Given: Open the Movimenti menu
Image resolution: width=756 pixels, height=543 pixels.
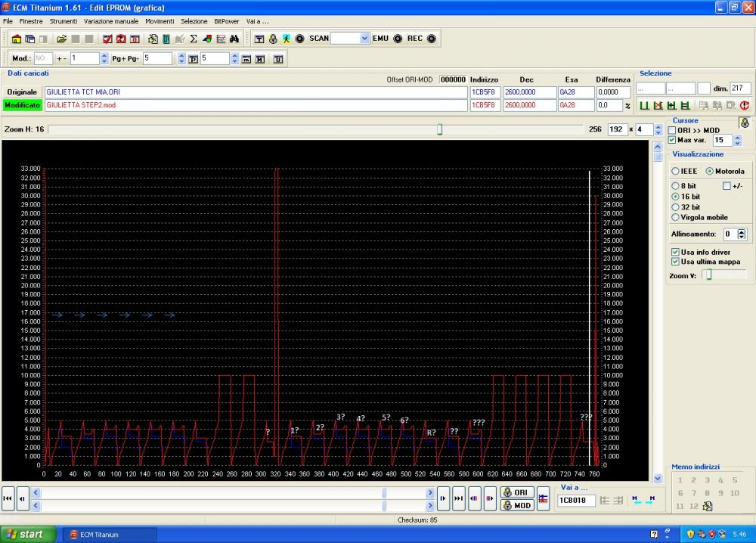Looking at the screenshot, I should pos(160,21).
